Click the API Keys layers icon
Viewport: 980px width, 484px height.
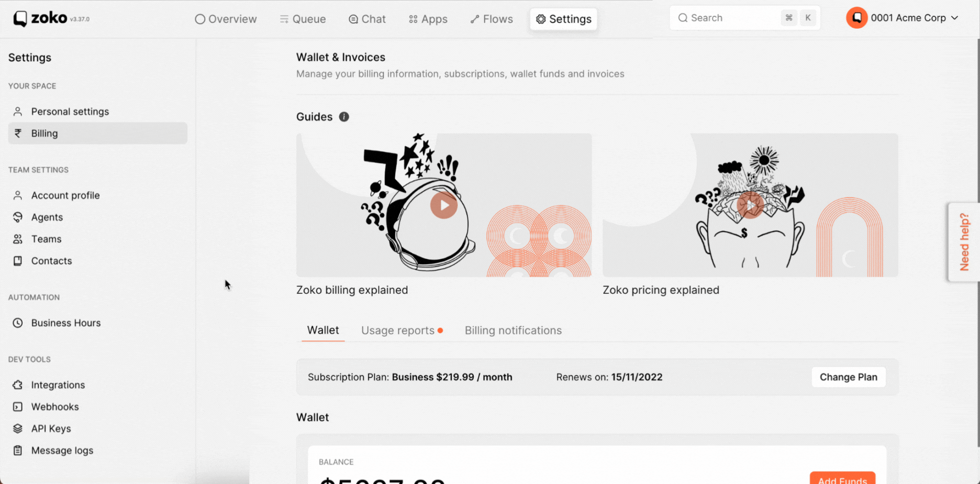point(18,429)
